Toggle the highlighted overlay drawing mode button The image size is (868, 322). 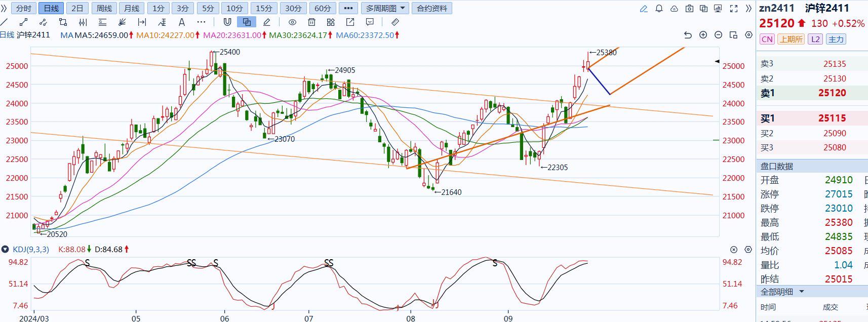pyautogui.click(x=247, y=22)
